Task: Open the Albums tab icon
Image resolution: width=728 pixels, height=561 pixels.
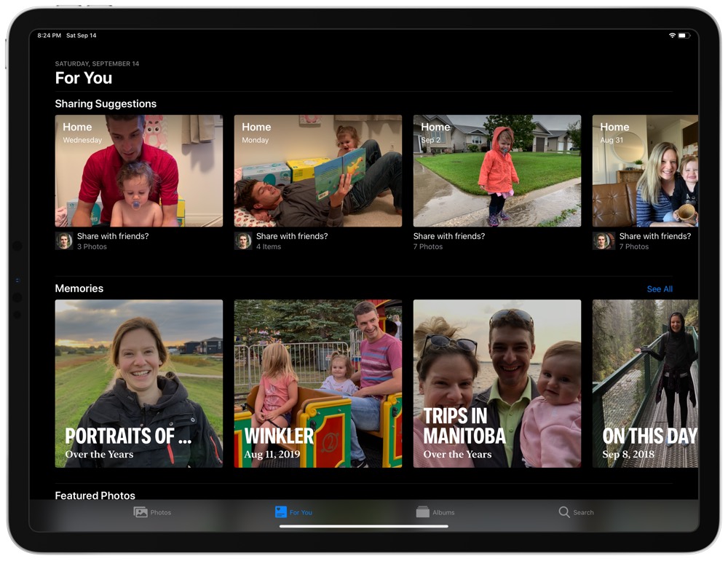Action: click(x=422, y=511)
